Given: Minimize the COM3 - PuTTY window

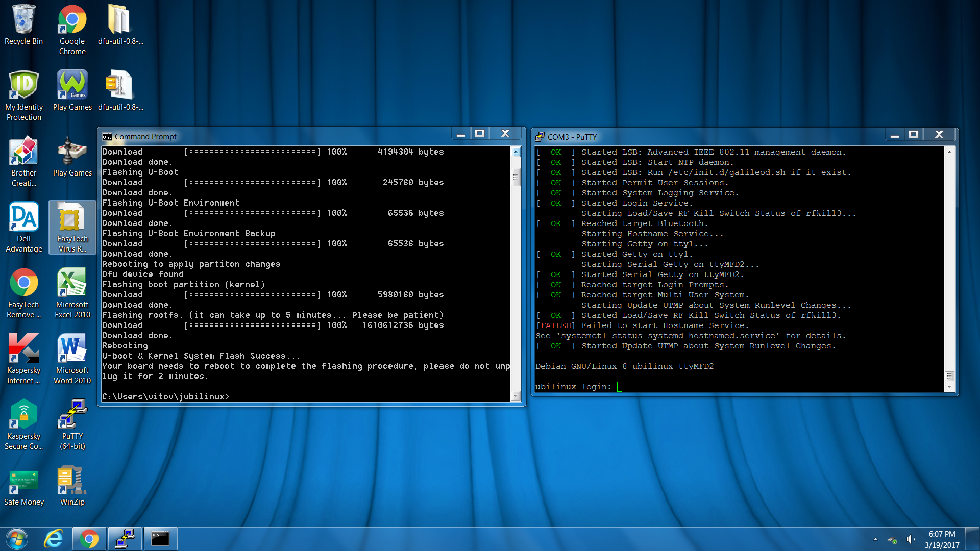Looking at the screenshot, I should point(895,135).
